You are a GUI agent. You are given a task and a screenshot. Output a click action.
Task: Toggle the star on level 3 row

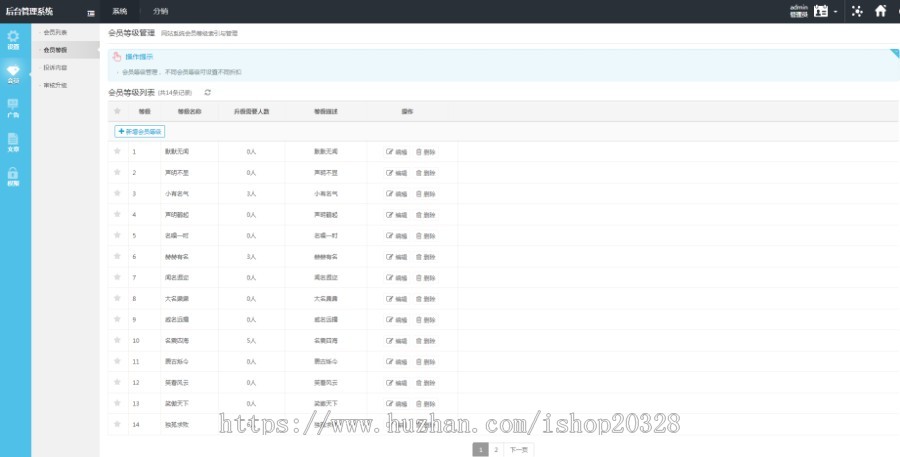tap(117, 193)
